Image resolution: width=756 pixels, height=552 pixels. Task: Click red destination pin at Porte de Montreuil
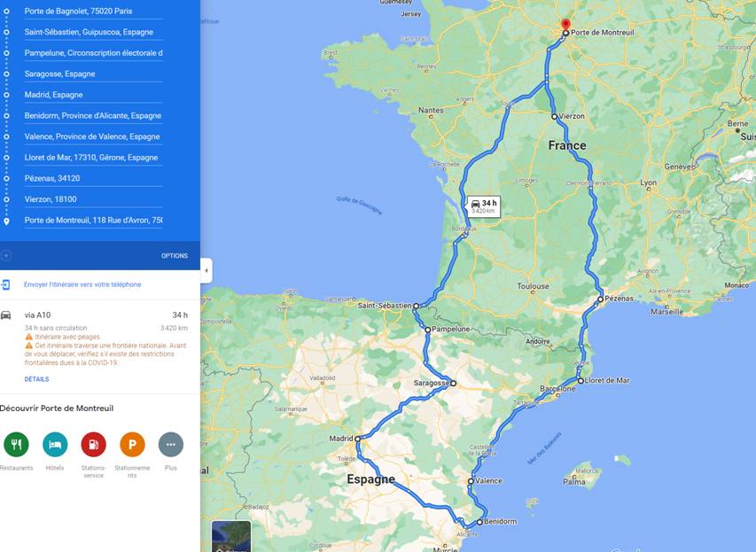[566, 25]
